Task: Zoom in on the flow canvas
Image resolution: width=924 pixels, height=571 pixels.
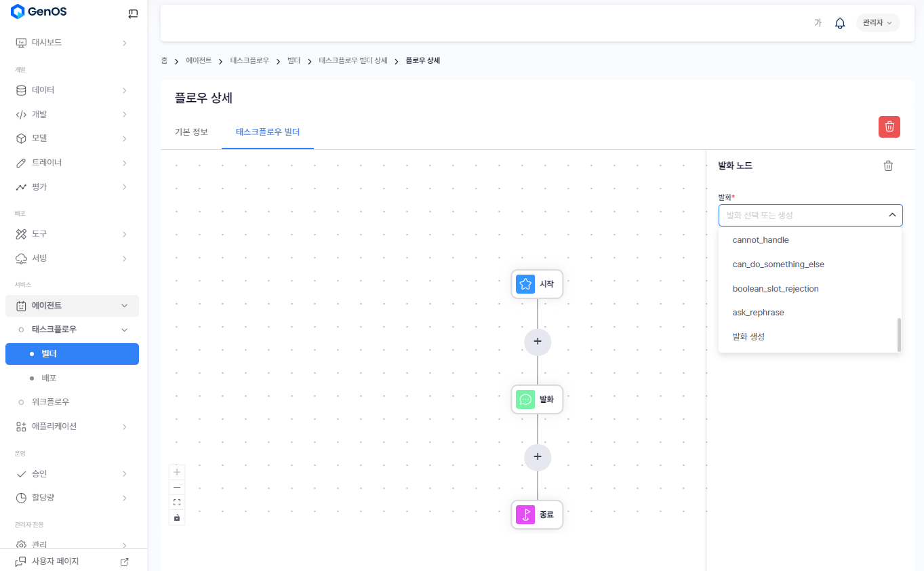Action: (177, 472)
